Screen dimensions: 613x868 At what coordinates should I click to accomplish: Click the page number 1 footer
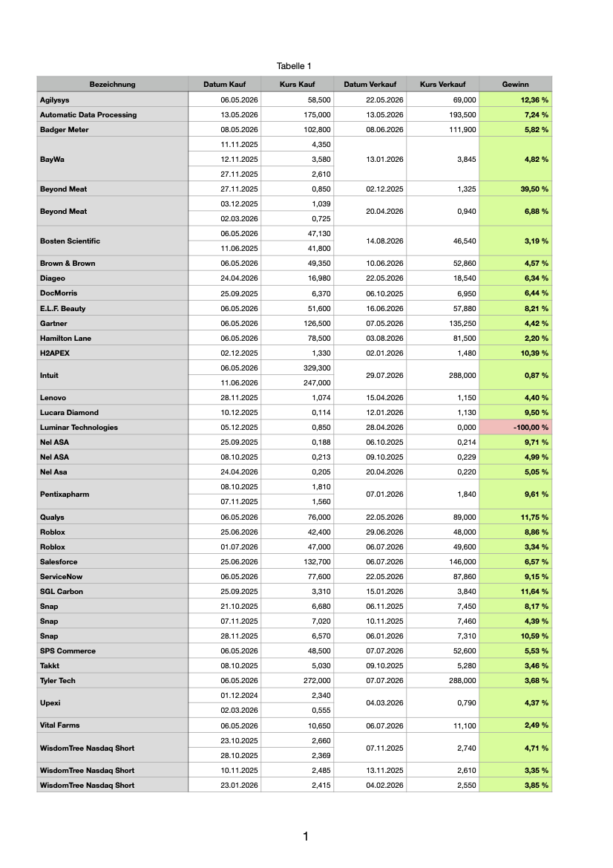(x=306, y=836)
